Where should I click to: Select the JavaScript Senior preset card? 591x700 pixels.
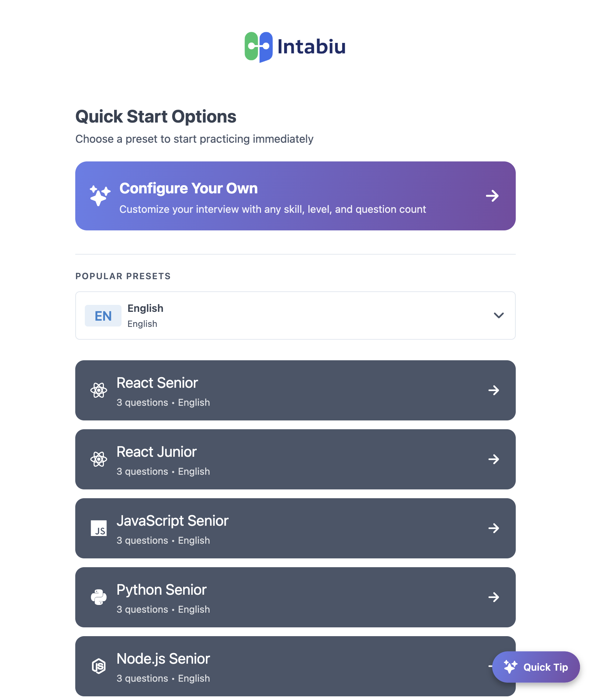point(295,528)
